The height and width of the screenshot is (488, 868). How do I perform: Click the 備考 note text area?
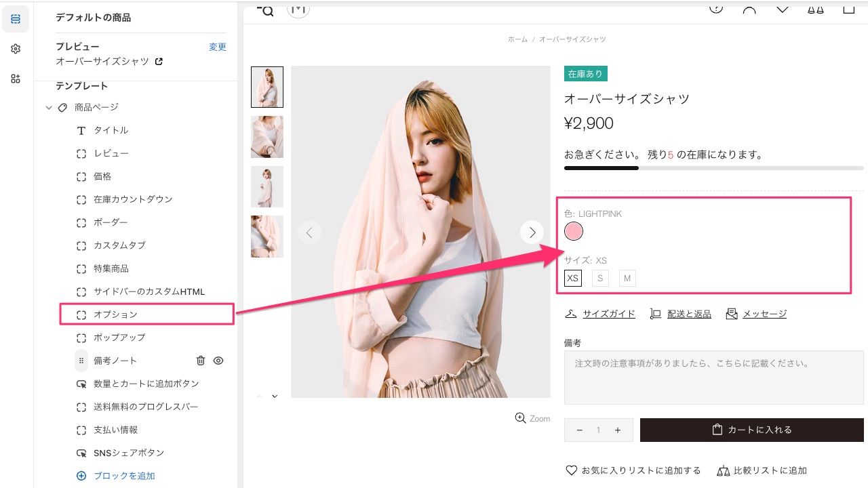pyautogui.click(x=714, y=378)
